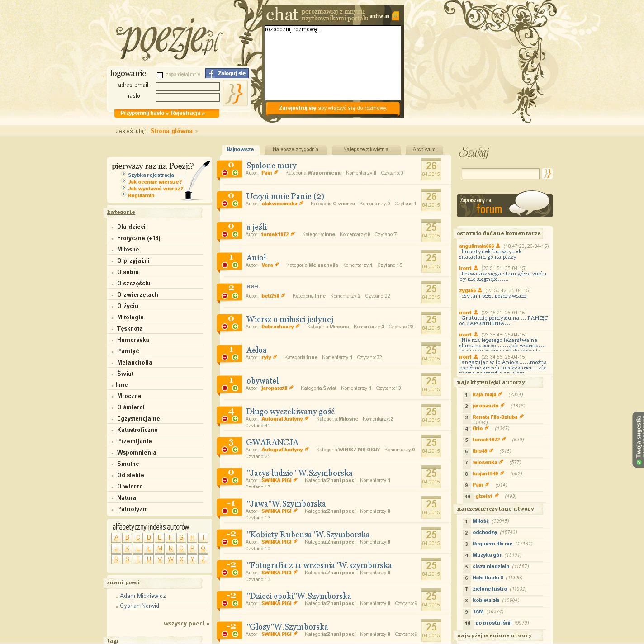Image resolution: width=644 pixels, height=644 pixels.
Task: Focus the 'adres email' input field
Action: (188, 86)
